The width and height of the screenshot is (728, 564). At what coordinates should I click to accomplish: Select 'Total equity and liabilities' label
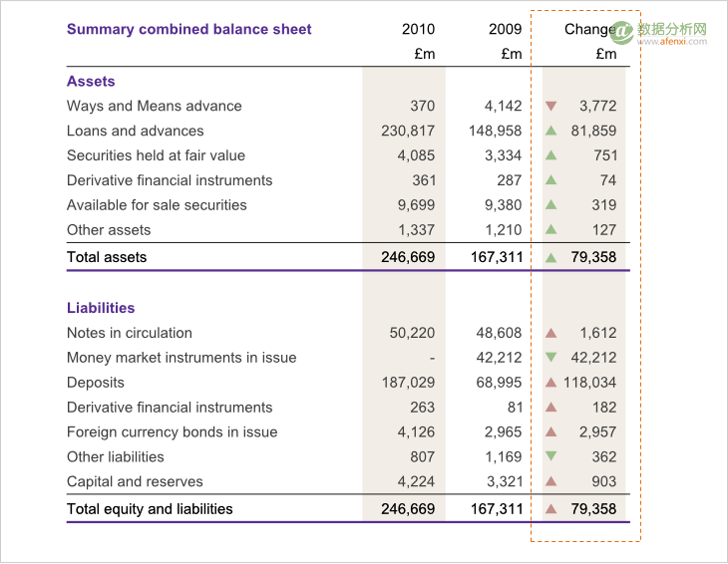point(150,509)
